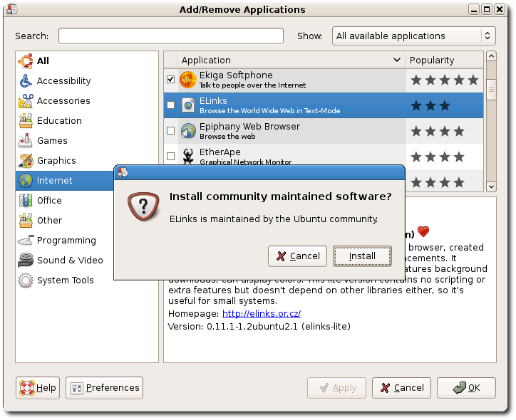Click the Accessibility category icon
This screenshot has width=516, height=420.
pos(26,81)
